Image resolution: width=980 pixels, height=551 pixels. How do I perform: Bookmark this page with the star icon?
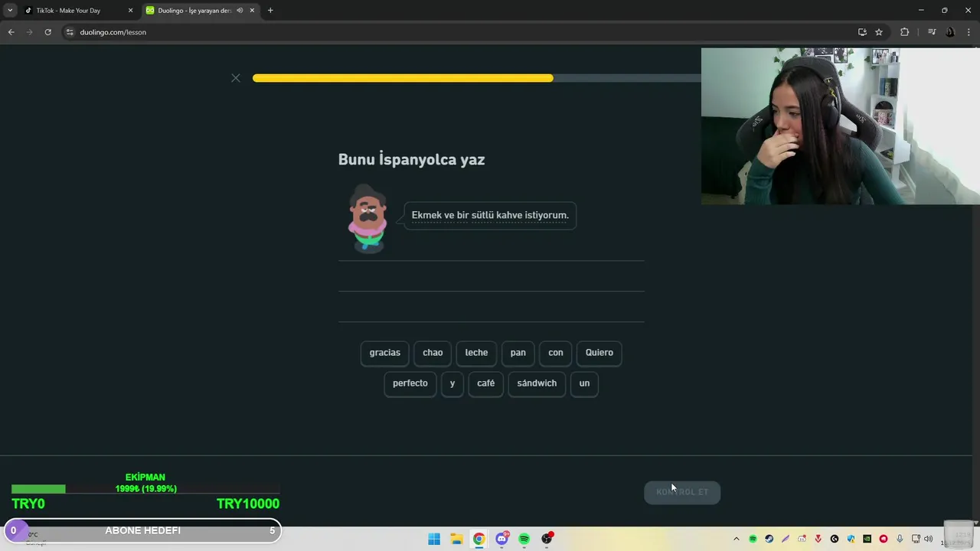(x=879, y=32)
